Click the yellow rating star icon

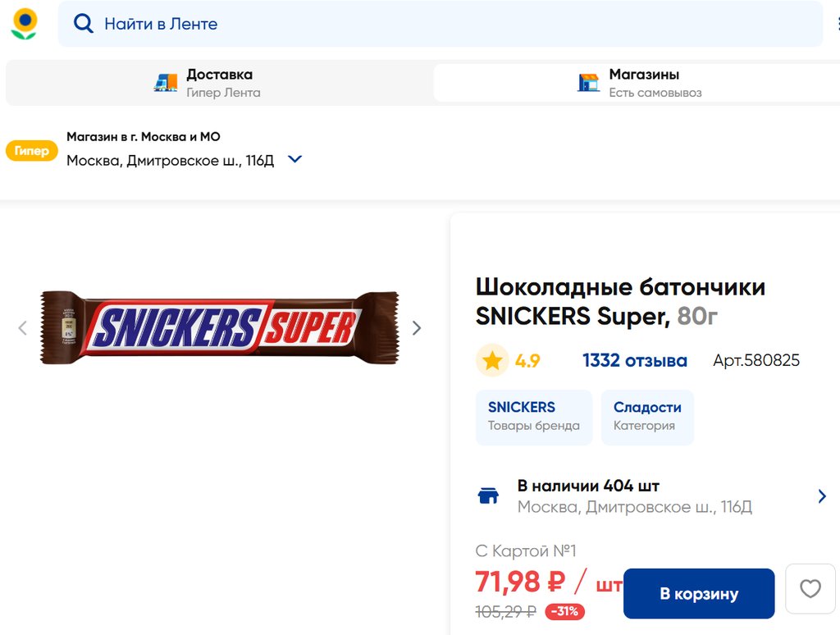(x=492, y=360)
